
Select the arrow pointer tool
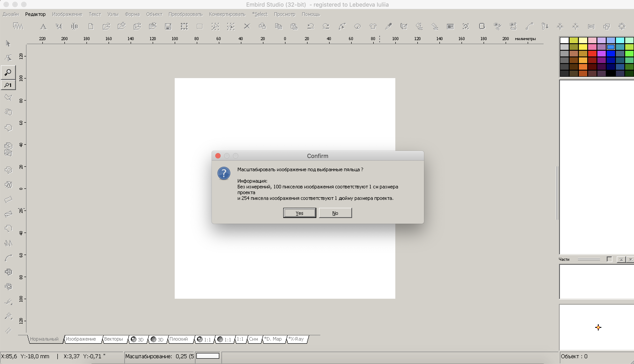pyautogui.click(x=8, y=44)
